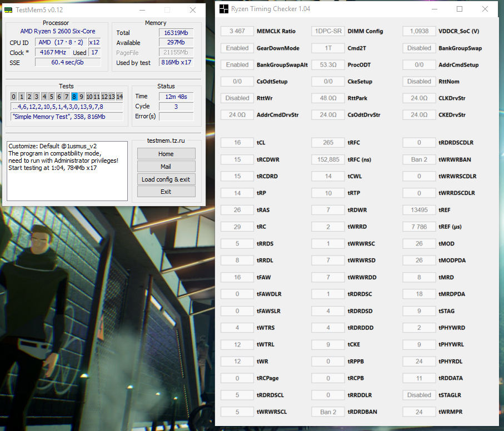
Task: Select test box number 1
Action: click(22, 97)
